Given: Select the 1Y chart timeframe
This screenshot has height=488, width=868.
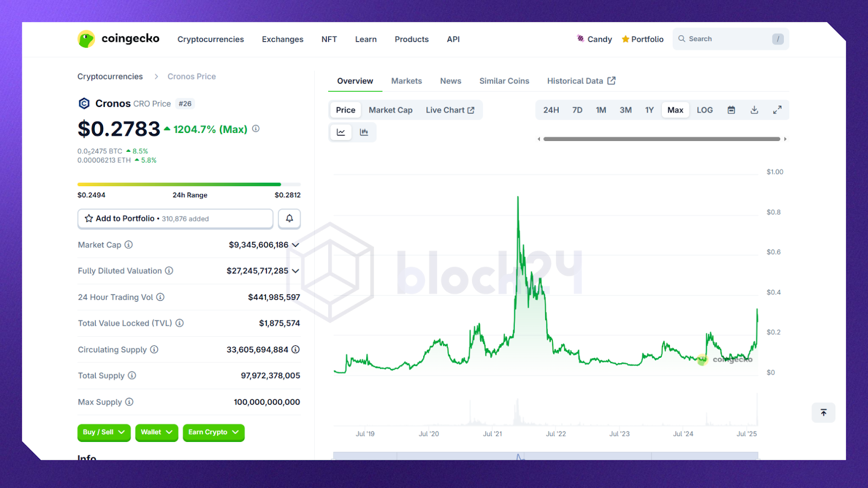Looking at the screenshot, I should point(649,110).
